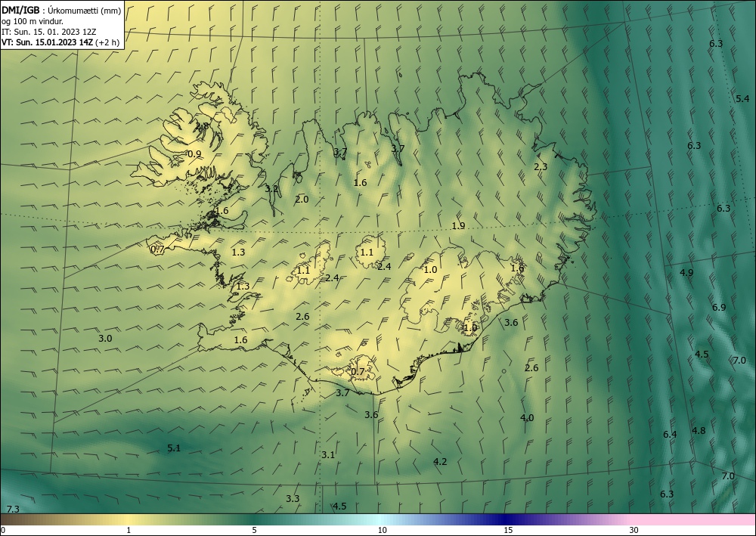
Task: Click the 4.8 precipitation value
Action: pyautogui.click(x=699, y=430)
